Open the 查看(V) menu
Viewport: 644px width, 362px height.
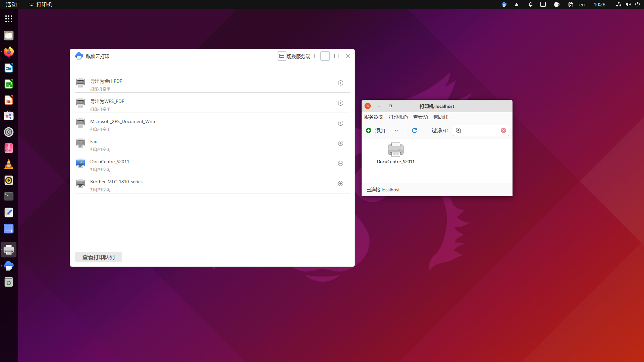[x=421, y=117]
